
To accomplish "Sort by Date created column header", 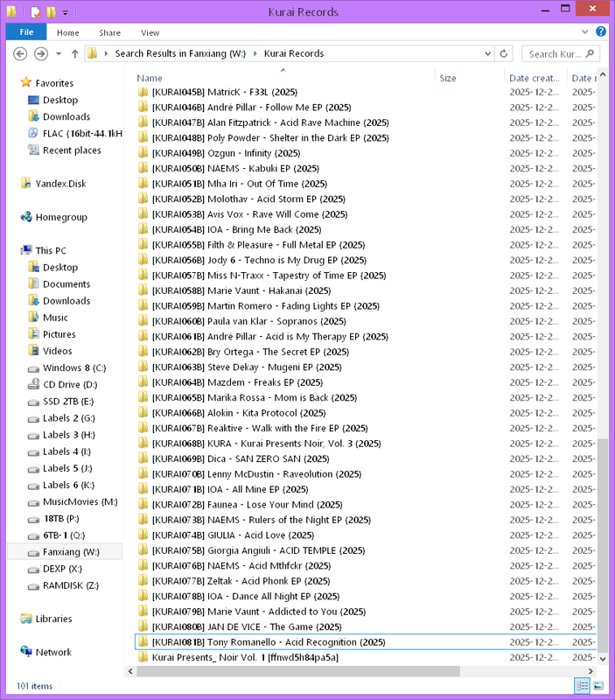I will coord(535,78).
